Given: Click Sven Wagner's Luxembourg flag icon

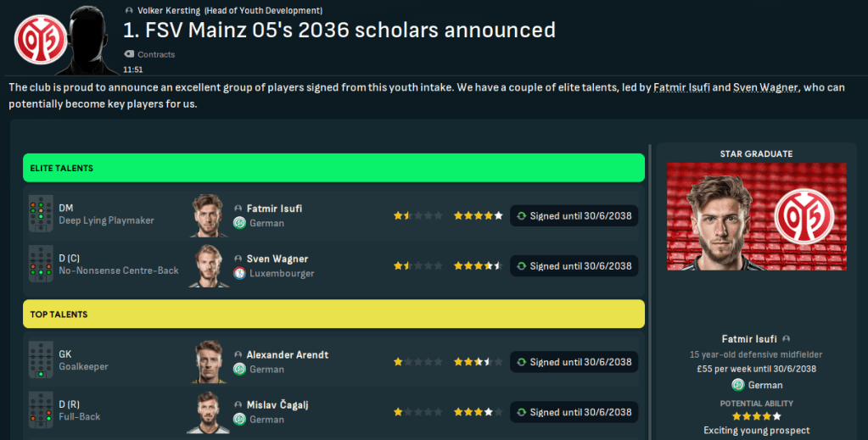Looking at the screenshot, I should click(240, 273).
